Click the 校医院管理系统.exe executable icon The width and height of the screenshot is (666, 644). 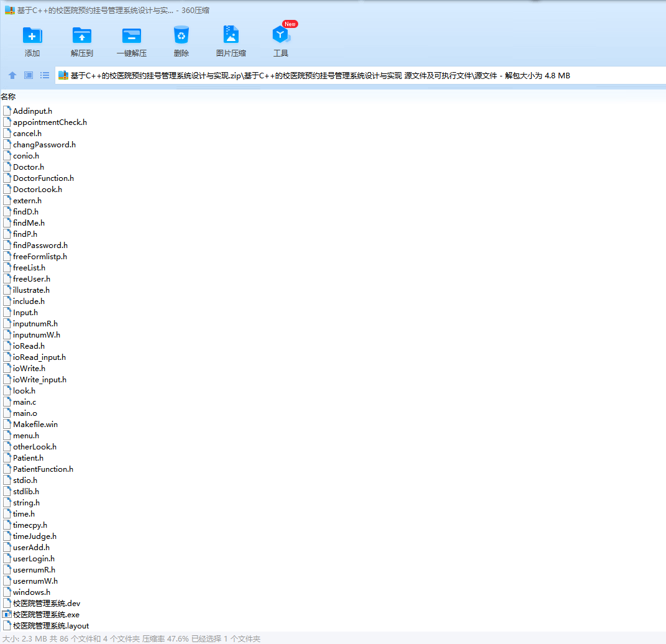point(7,615)
